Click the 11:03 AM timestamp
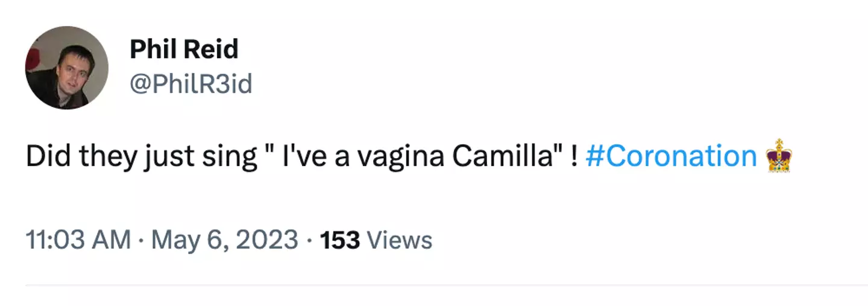The height and width of the screenshot is (306, 868). pos(78,240)
